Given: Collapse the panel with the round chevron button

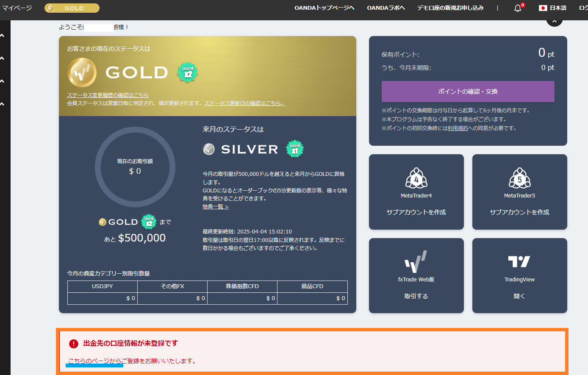Looking at the screenshot, I should click(555, 21).
